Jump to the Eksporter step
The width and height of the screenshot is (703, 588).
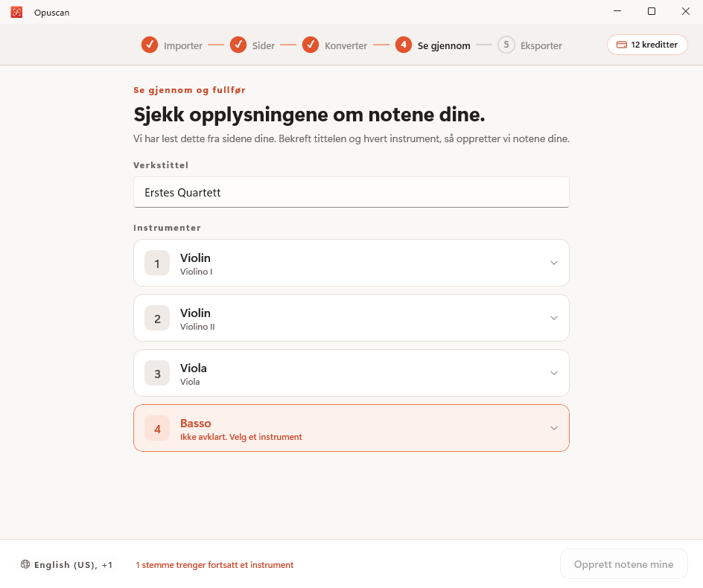pyautogui.click(x=529, y=45)
